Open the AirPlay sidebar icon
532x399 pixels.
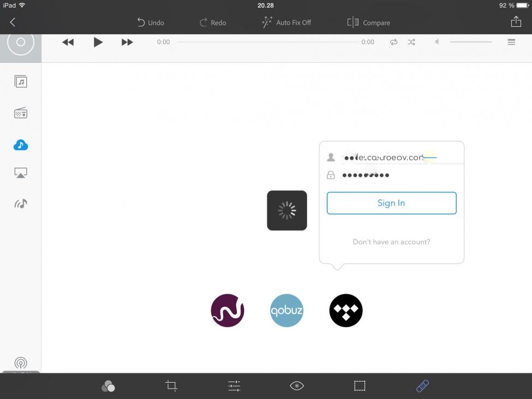point(21,172)
